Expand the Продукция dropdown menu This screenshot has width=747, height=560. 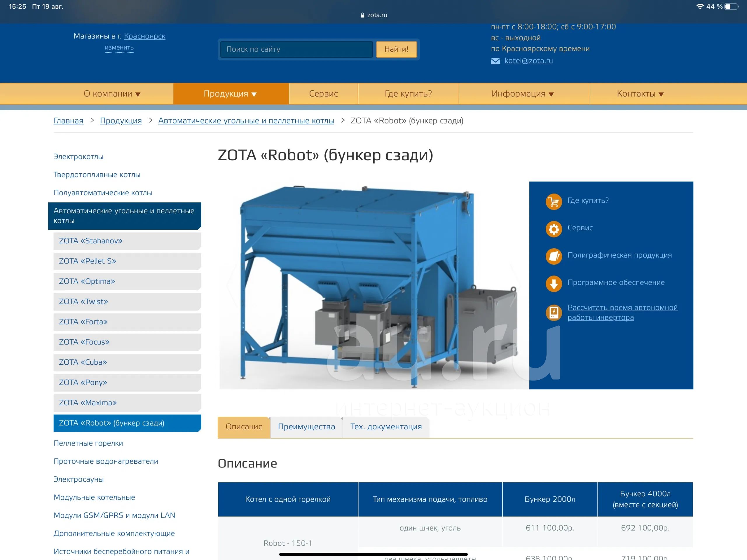pos(231,94)
